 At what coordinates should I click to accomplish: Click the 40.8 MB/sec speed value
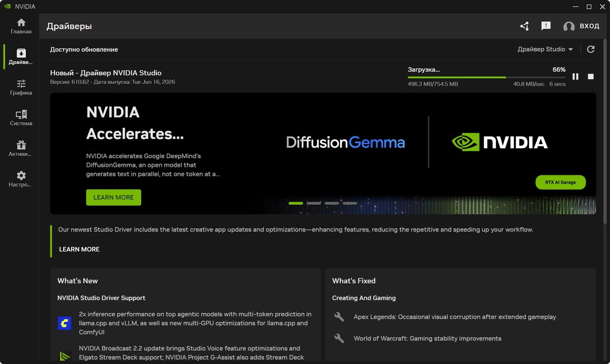(x=529, y=84)
